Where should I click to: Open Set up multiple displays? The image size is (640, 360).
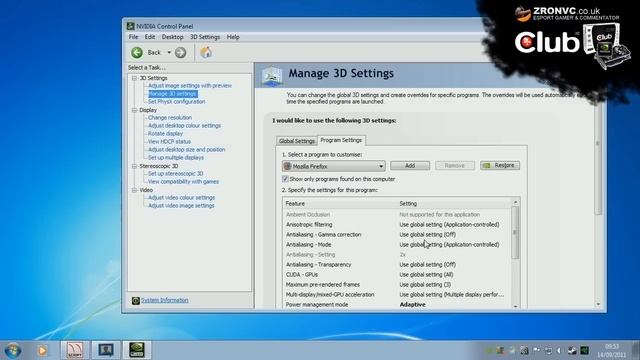[x=176, y=158]
